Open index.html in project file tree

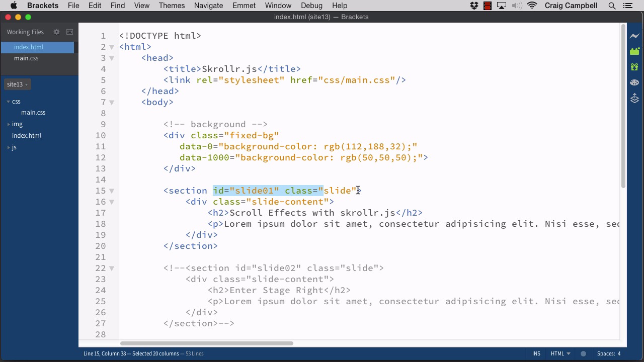tap(27, 136)
